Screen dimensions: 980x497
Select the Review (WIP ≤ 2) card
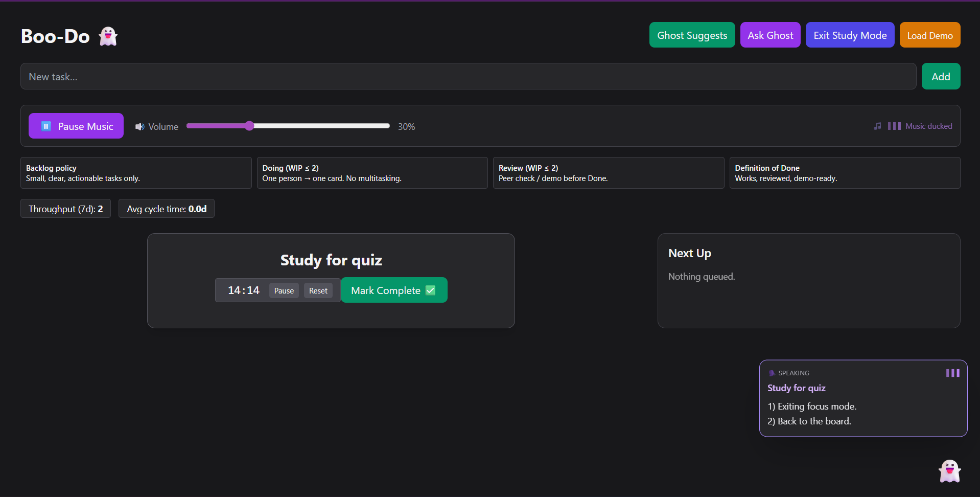tap(609, 173)
